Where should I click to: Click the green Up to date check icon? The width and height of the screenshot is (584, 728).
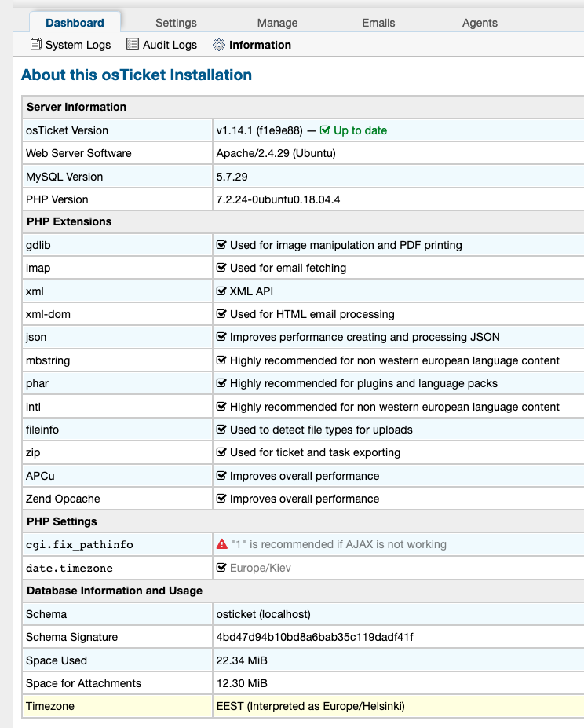tap(325, 130)
